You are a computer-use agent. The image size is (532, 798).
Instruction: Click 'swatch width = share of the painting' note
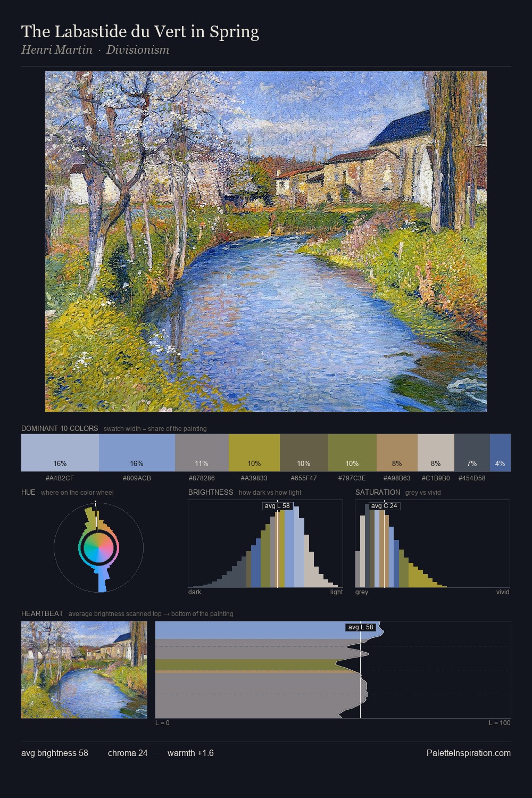pyautogui.click(x=155, y=429)
